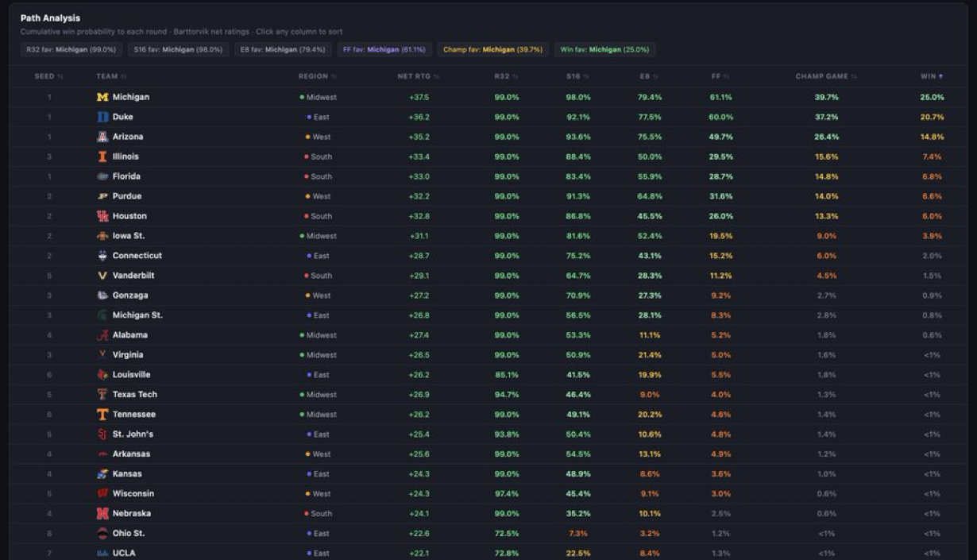Click the Vanderbilt team name
The height and width of the screenshot is (560, 977).
point(133,276)
